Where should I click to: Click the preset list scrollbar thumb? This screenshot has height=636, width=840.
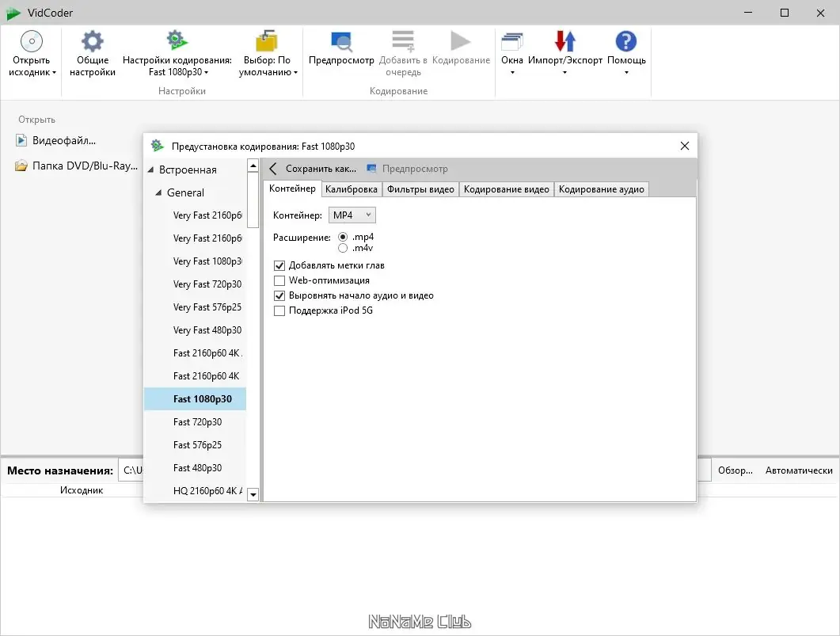click(x=253, y=200)
